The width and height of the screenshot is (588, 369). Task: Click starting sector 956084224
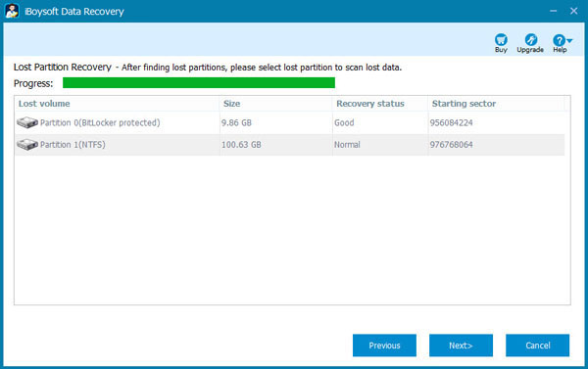[x=451, y=123]
